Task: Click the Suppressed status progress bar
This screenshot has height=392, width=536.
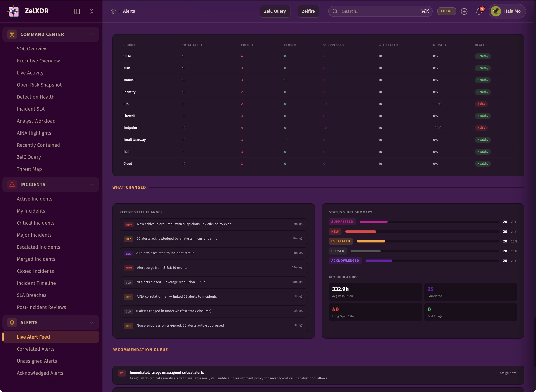Action: coord(429,222)
